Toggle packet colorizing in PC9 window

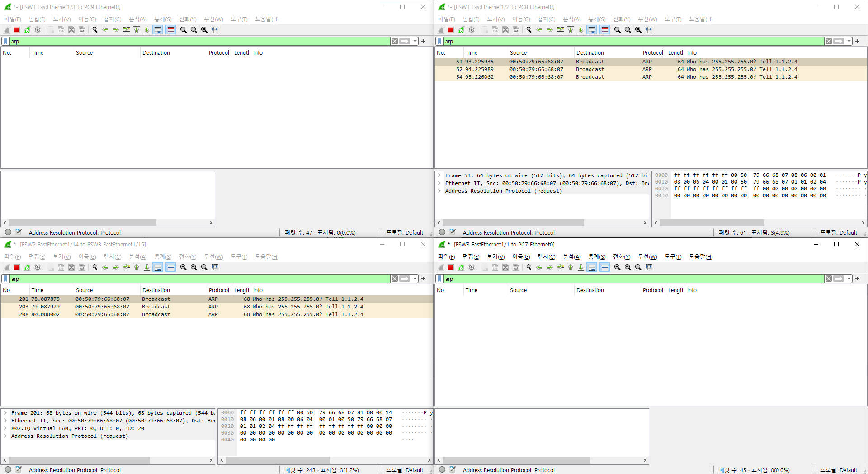[170, 30]
